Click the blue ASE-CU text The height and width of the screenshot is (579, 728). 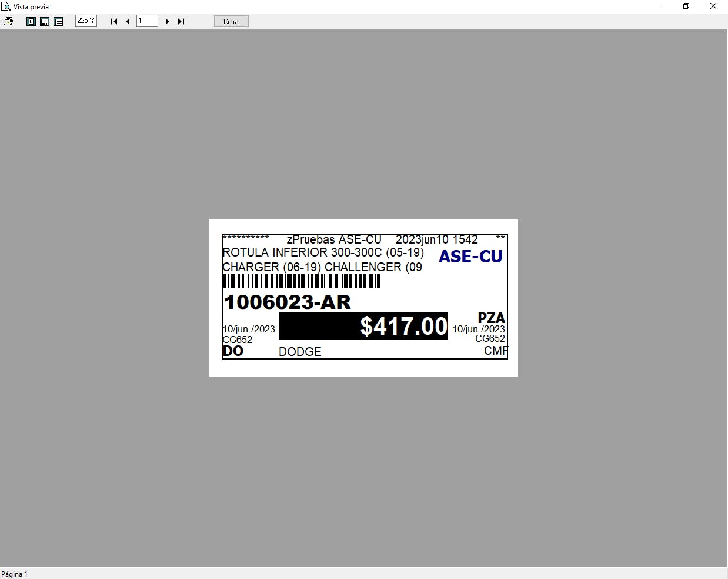click(470, 257)
